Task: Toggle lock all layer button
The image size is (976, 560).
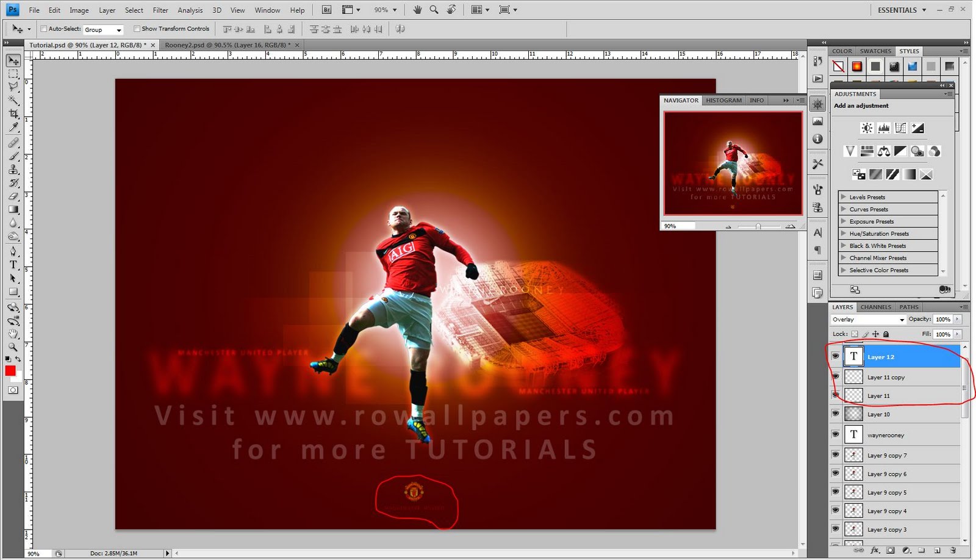Action: tap(886, 334)
